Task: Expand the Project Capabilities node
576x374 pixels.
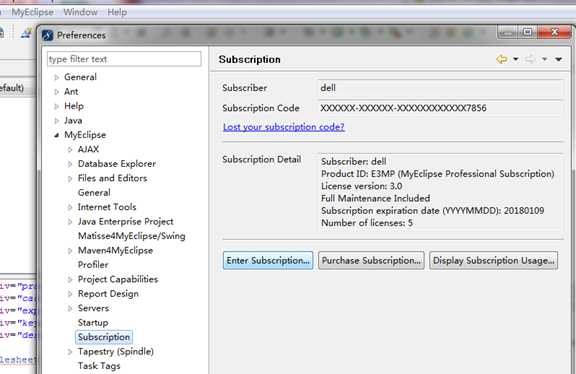Action: pos(70,280)
